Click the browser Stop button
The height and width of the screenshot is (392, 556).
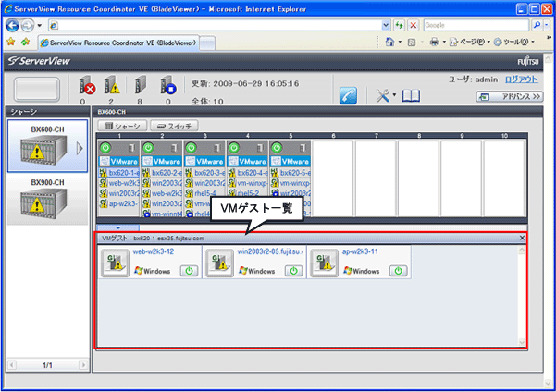[414, 25]
